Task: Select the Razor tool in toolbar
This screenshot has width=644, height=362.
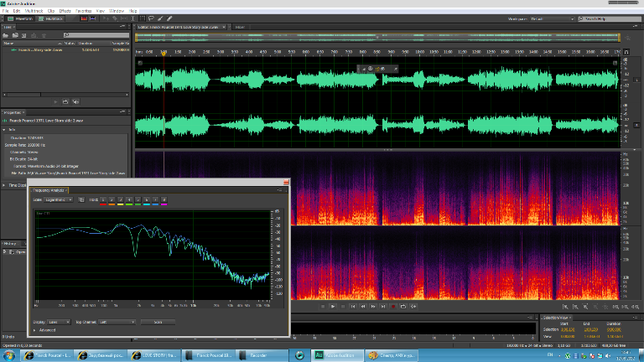Action: pos(115,18)
